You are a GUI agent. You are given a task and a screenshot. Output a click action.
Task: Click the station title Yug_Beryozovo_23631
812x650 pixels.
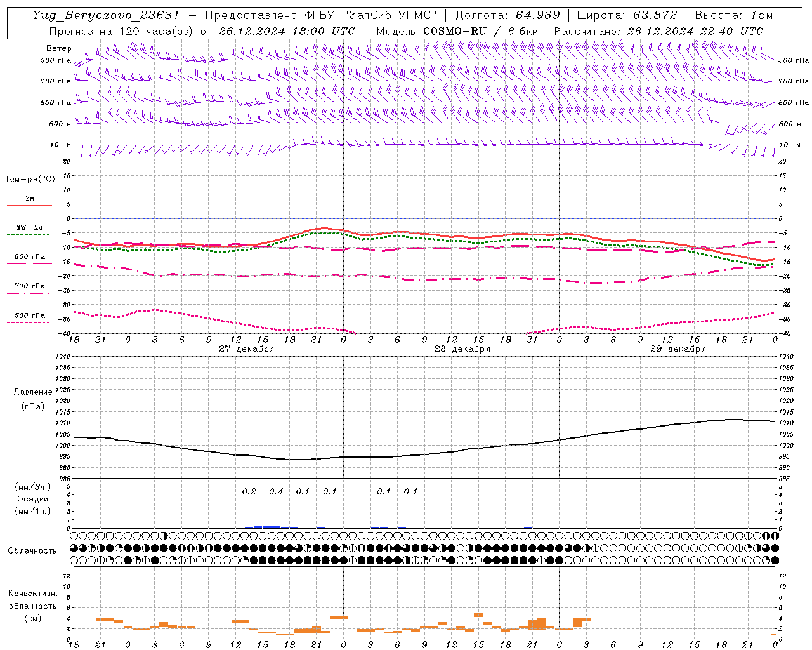coord(106,15)
